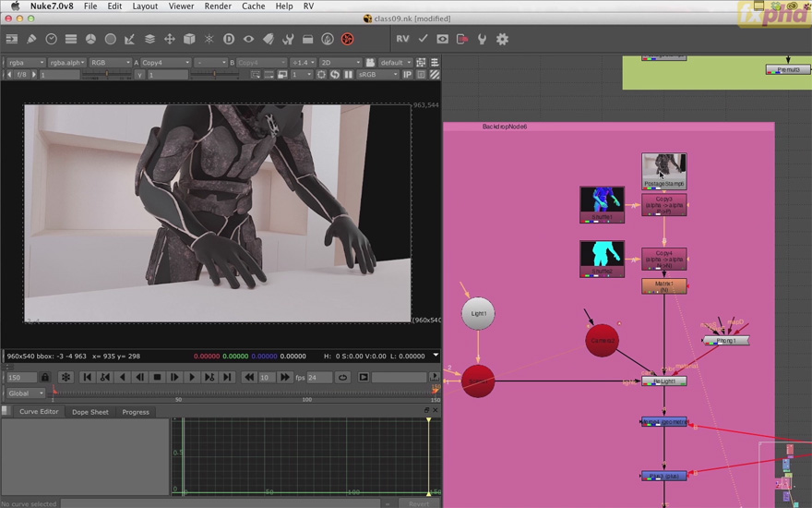
Task: Open the Global frame range dropdown
Action: click(26, 393)
